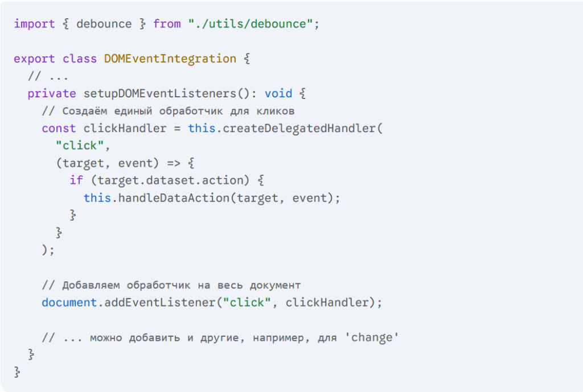Screen dimensions: 583x392
Task: Click the setupDOMEventListeners method name
Action: pyautogui.click(x=159, y=94)
